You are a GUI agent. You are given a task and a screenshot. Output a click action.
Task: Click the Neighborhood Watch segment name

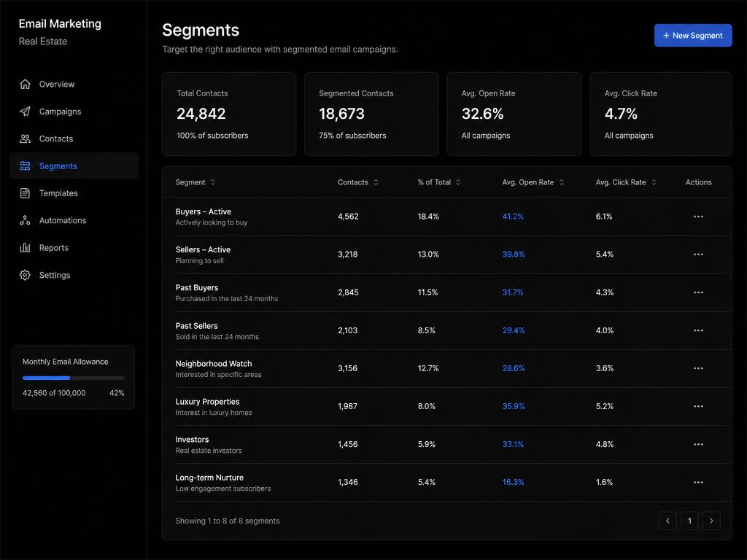pyautogui.click(x=214, y=363)
